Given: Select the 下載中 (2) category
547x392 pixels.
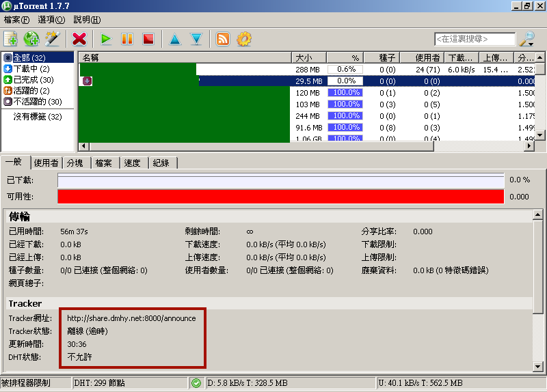Looking at the screenshot, I should (x=27, y=69).
